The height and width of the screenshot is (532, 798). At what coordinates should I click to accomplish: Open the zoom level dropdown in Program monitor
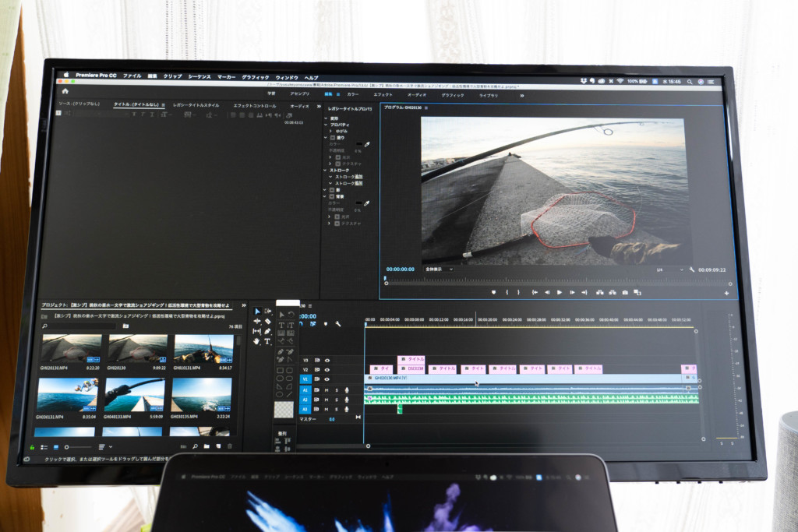(439, 269)
